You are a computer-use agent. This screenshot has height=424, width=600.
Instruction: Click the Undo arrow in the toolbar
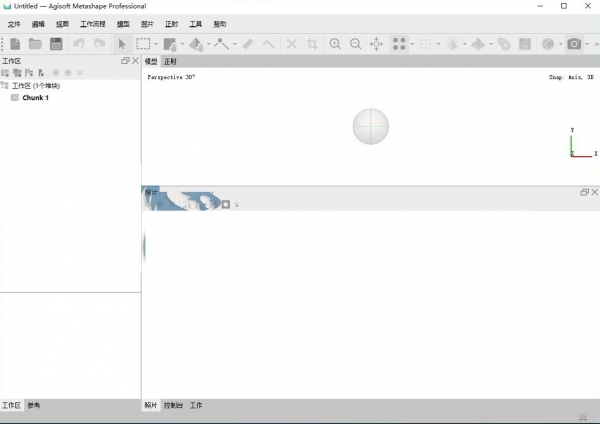pos(79,44)
